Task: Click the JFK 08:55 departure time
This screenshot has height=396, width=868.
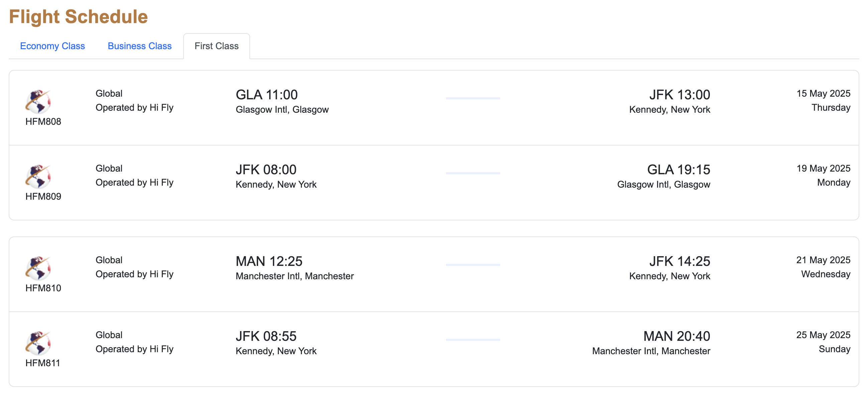Action: [266, 336]
